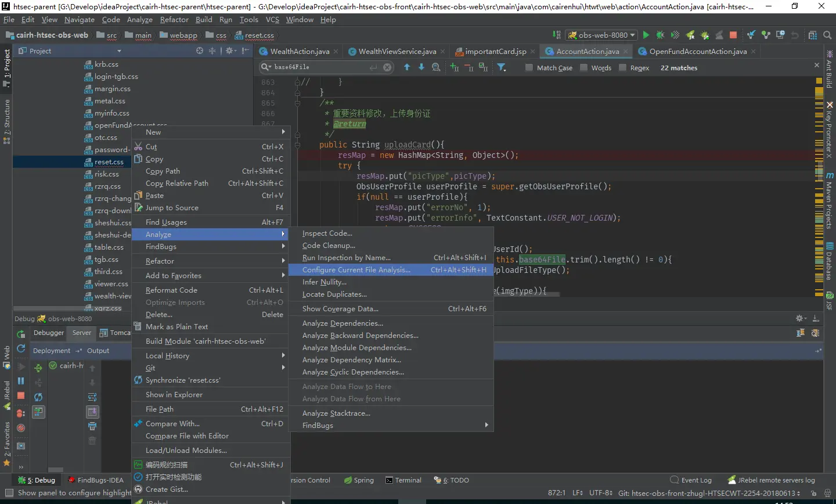Clear the base64File search text
The width and height of the screenshot is (836, 504).
click(387, 67)
